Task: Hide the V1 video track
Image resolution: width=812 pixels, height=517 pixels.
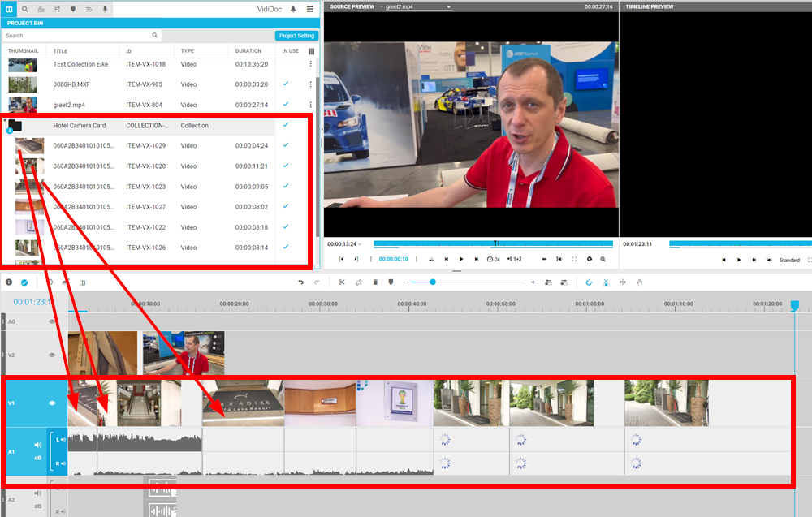Action: point(52,403)
